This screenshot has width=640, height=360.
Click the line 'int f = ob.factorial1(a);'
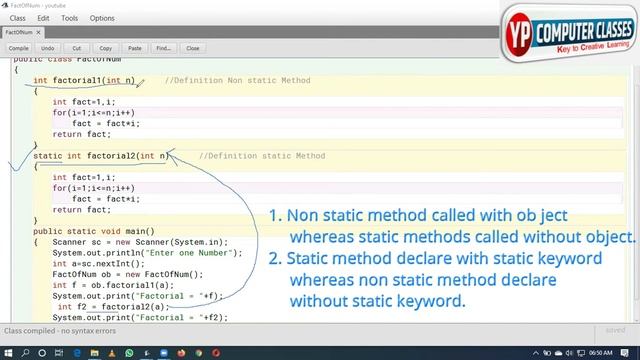[113, 285]
